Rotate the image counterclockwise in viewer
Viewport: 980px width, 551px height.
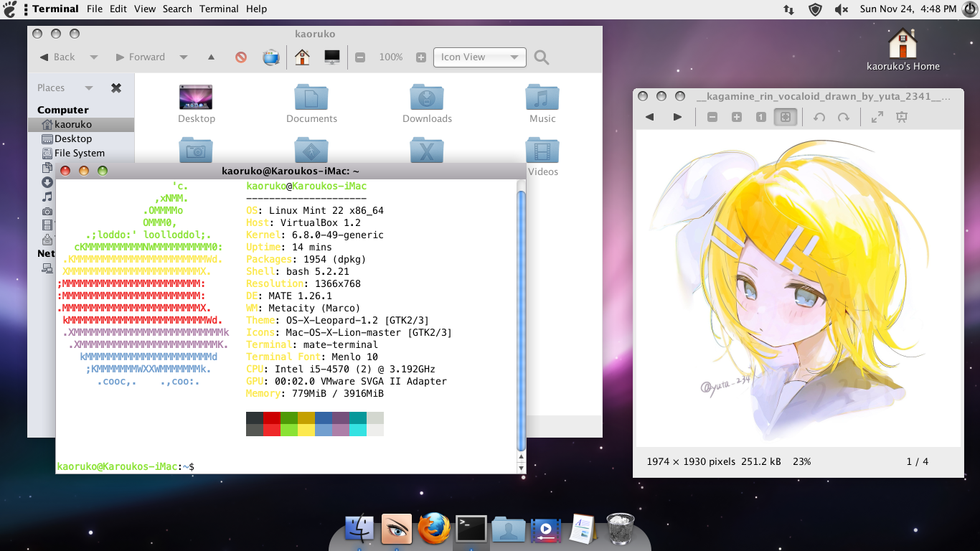[x=819, y=117]
